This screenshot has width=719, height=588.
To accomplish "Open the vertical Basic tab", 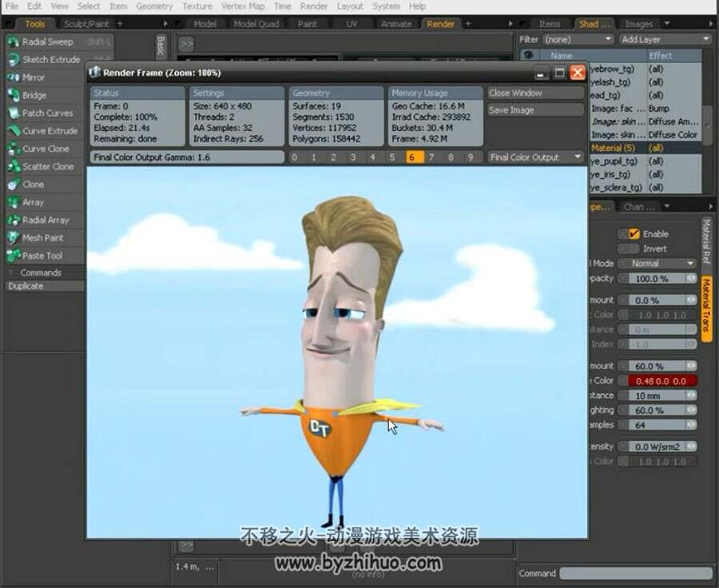I will pyautogui.click(x=161, y=46).
